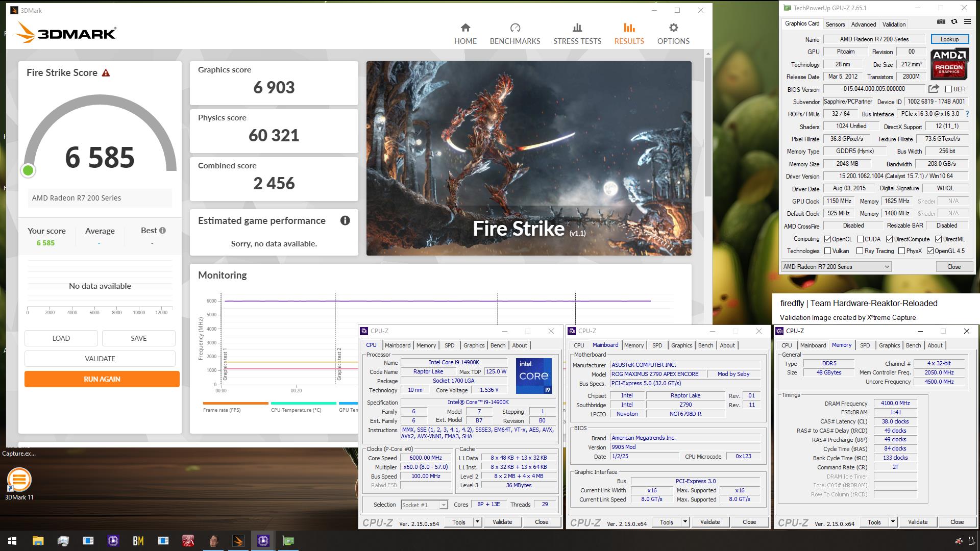The image size is (980, 551).
Task: Click the SAVE button in 3DMark
Action: pyautogui.click(x=139, y=338)
